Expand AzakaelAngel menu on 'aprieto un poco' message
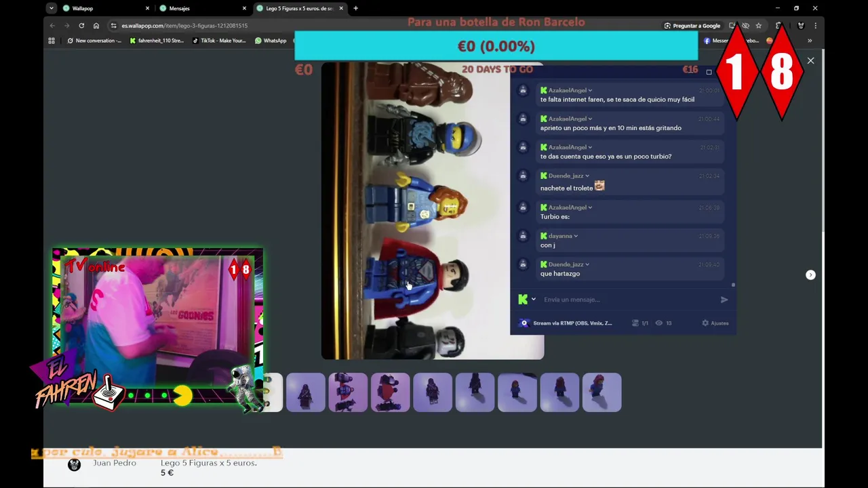This screenshot has height=488, width=868. pos(590,119)
